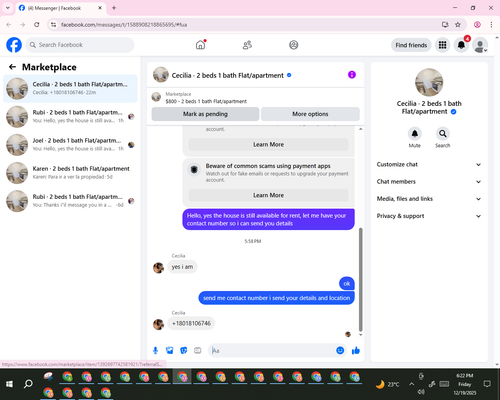Open the Karen conversation
Screen dimensions: 500x400
point(70,173)
